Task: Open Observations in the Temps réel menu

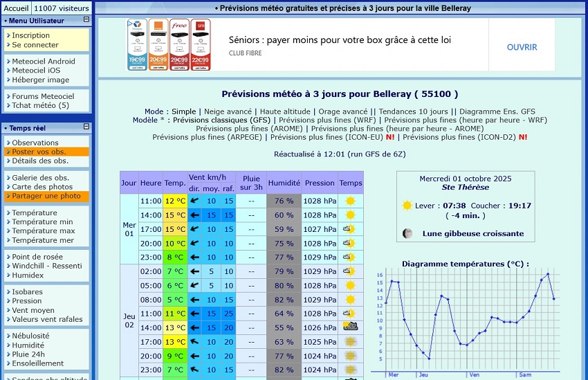Action: tap(35, 143)
